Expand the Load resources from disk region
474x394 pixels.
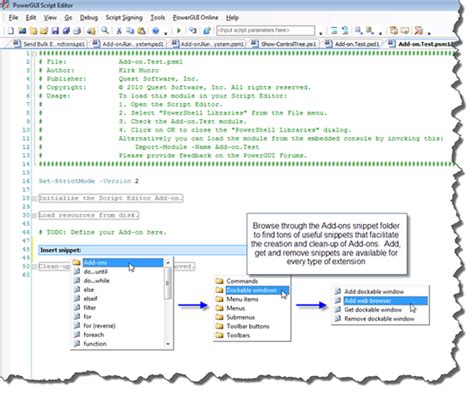[34, 216]
